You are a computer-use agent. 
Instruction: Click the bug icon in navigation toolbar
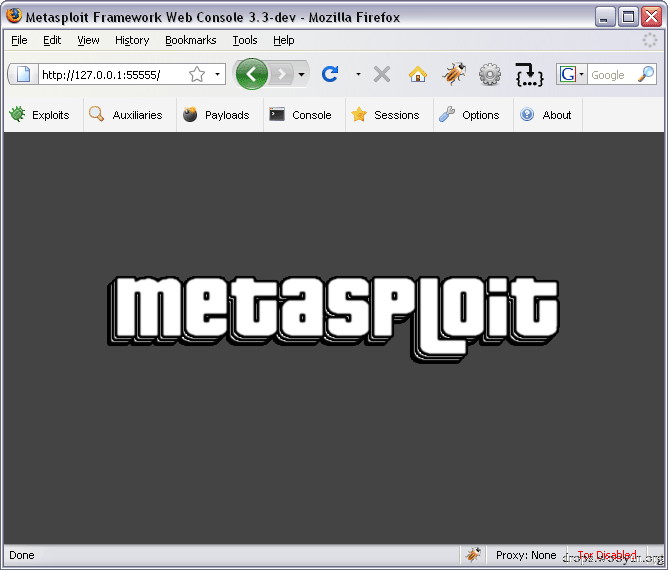453,74
